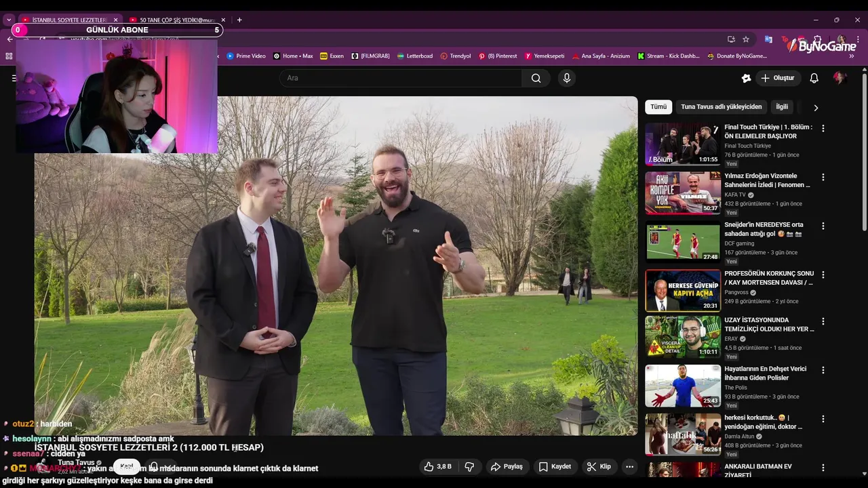Select the İlgili filter chip

click(x=782, y=107)
